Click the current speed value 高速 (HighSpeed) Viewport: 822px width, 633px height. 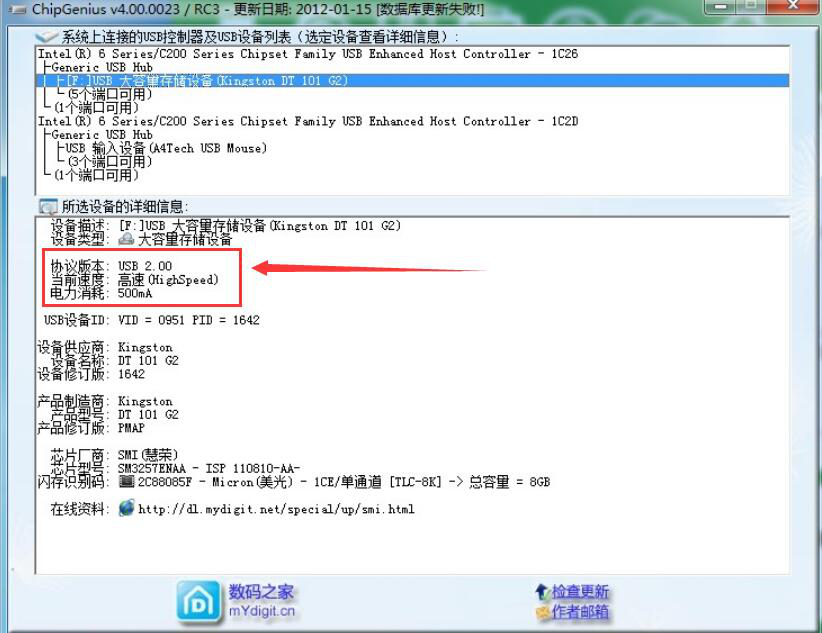(168, 280)
